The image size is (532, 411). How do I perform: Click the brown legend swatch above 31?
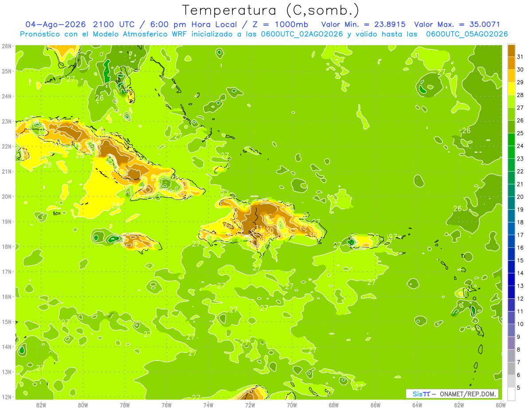511,51
